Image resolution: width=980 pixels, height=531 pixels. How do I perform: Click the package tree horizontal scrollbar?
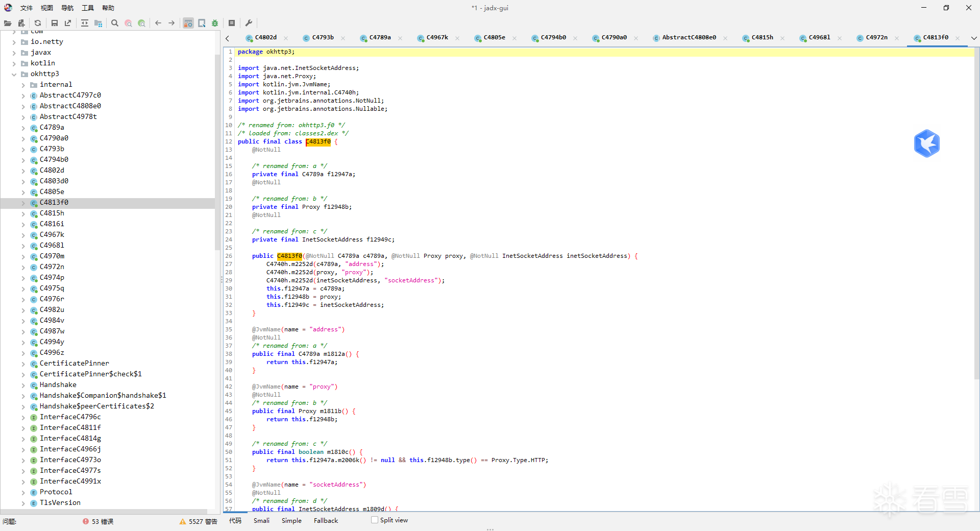[105, 511]
